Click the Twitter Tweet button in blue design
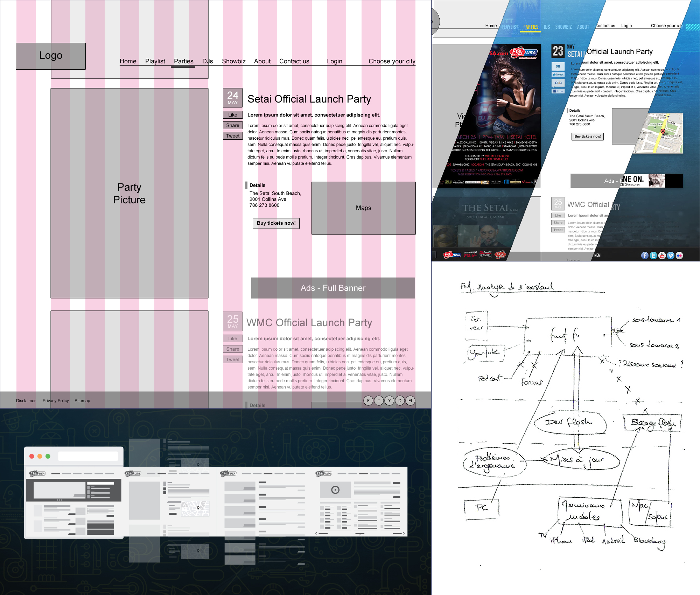This screenshot has height=595, width=700. [x=558, y=75]
